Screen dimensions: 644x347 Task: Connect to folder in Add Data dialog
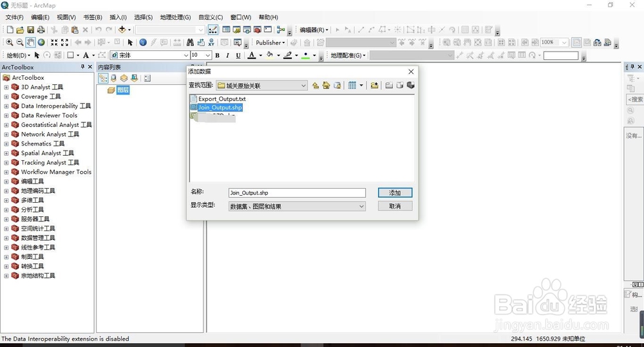[x=374, y=86]
